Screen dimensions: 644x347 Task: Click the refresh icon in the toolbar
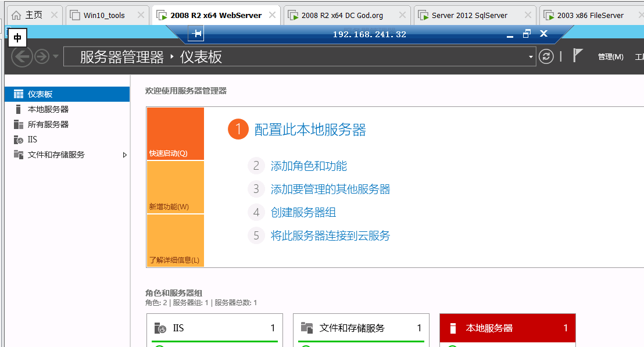(546, 56)
